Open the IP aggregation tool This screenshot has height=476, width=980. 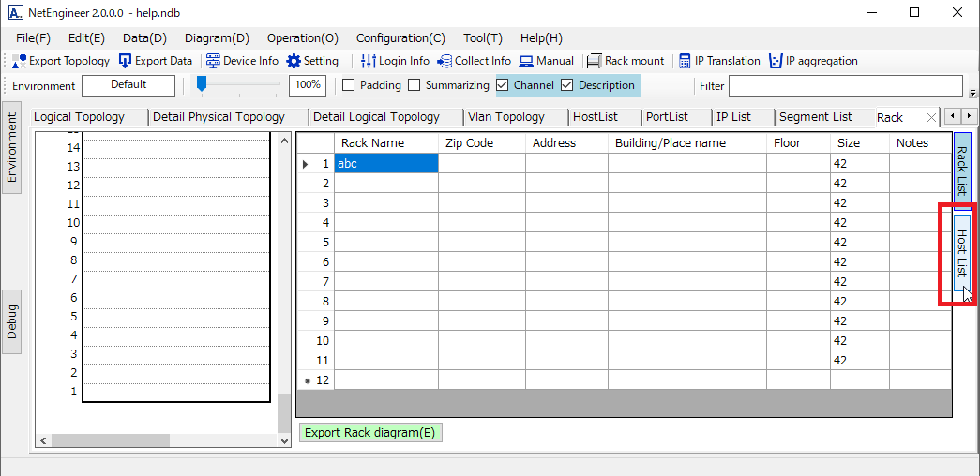coord(776,61)
